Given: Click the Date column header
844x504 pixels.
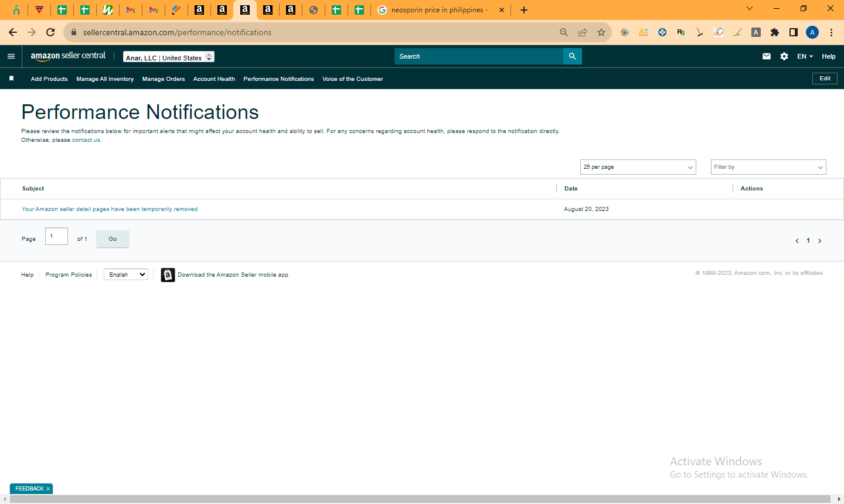Looking at the screenshot, I should [571, 189].
